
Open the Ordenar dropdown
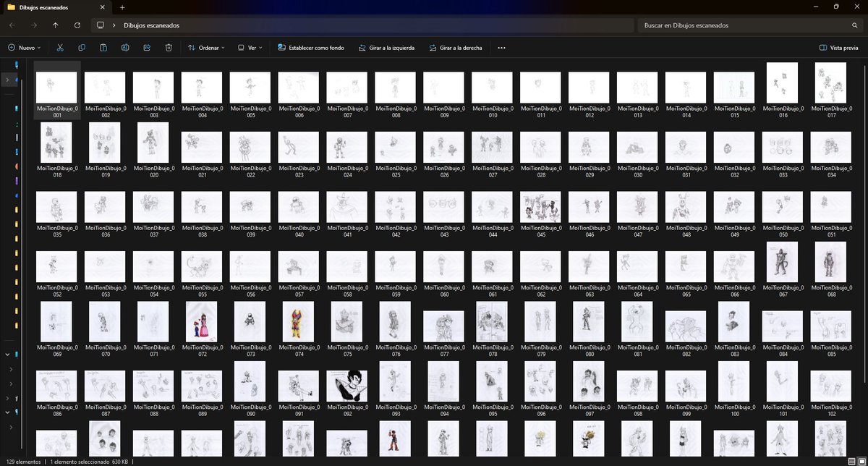tap(206, 48)
